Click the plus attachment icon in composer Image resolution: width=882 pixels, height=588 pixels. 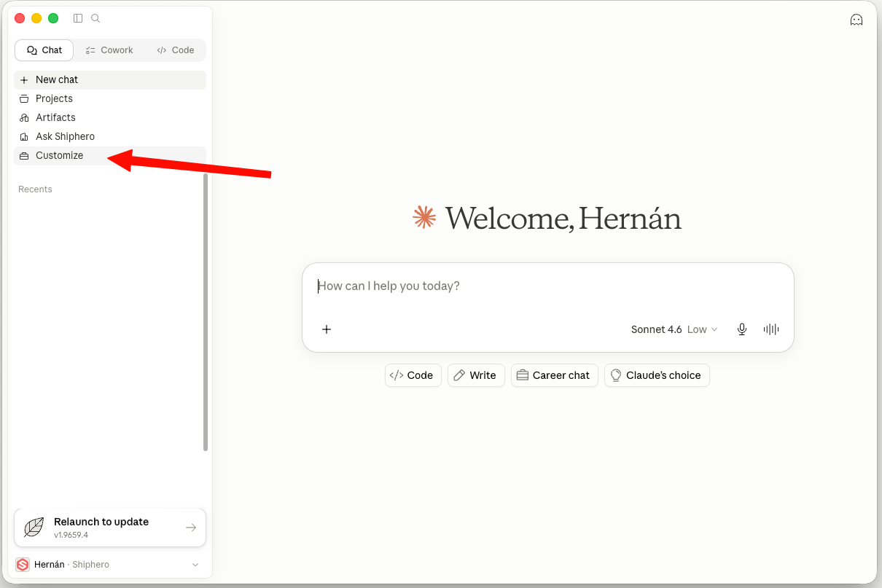[x=327, y=329]
